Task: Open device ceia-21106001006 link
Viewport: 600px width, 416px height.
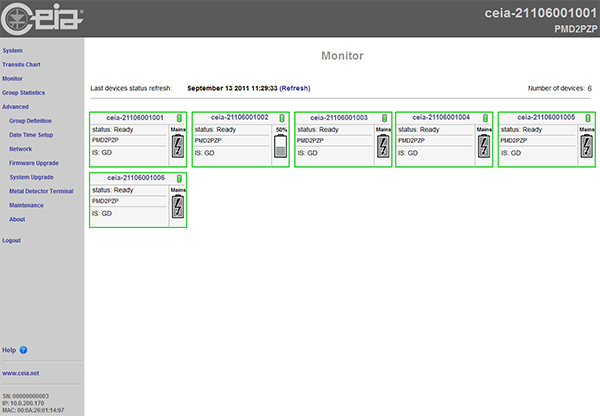Action: click(x=136, y=178)
